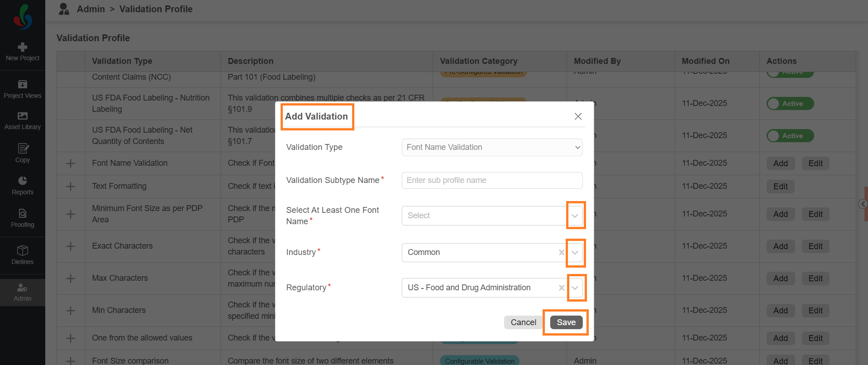The height and width of the screenshot is (365, 868).
Task: Click Admin in the breadcrumb
Action: coord(91,9)
